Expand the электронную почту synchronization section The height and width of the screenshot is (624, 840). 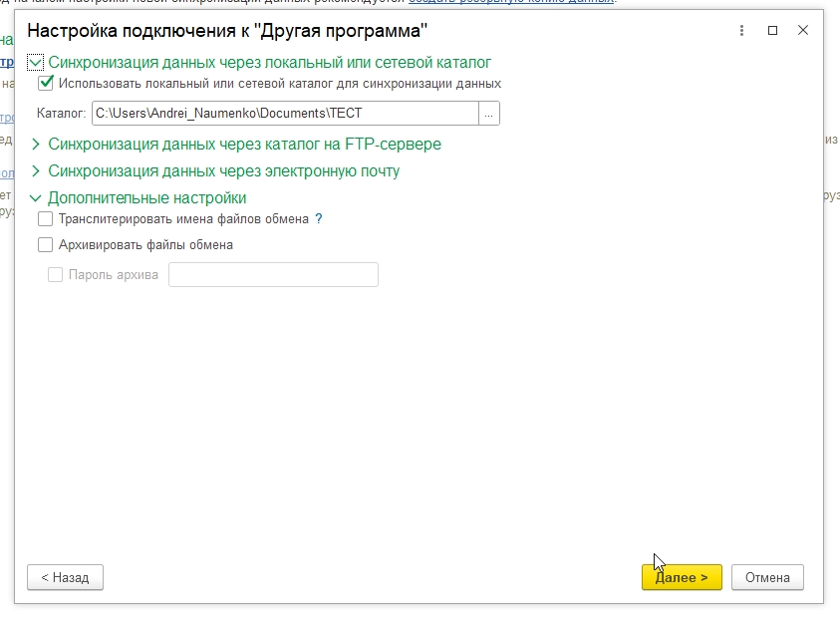pos(37,171)
